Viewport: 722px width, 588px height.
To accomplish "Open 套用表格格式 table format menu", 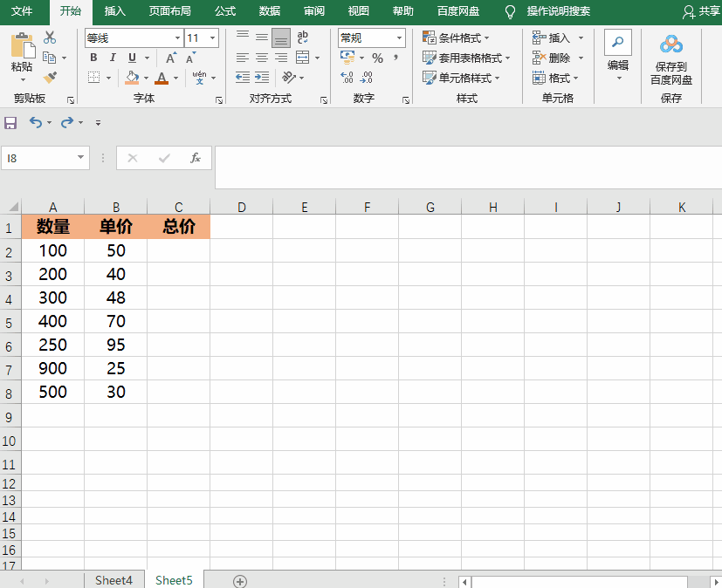I will pos(466,58).
